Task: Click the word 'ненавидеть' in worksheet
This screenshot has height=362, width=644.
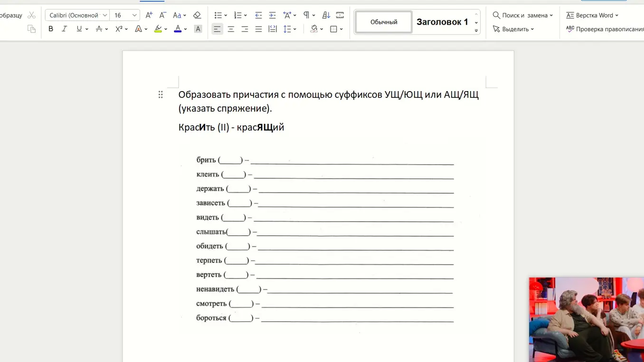Action: [x=215, y=289]
